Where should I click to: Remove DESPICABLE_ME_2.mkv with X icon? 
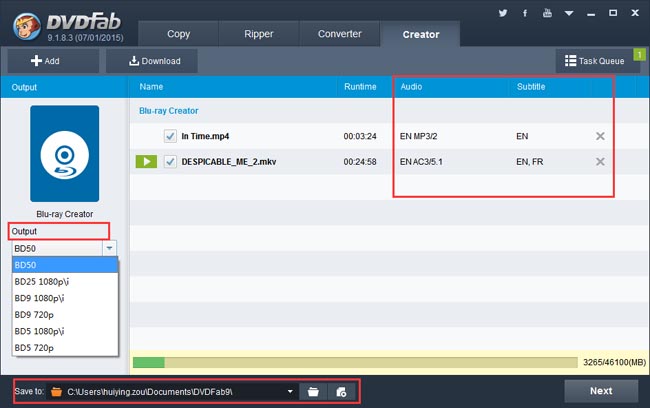coord(600,162)
